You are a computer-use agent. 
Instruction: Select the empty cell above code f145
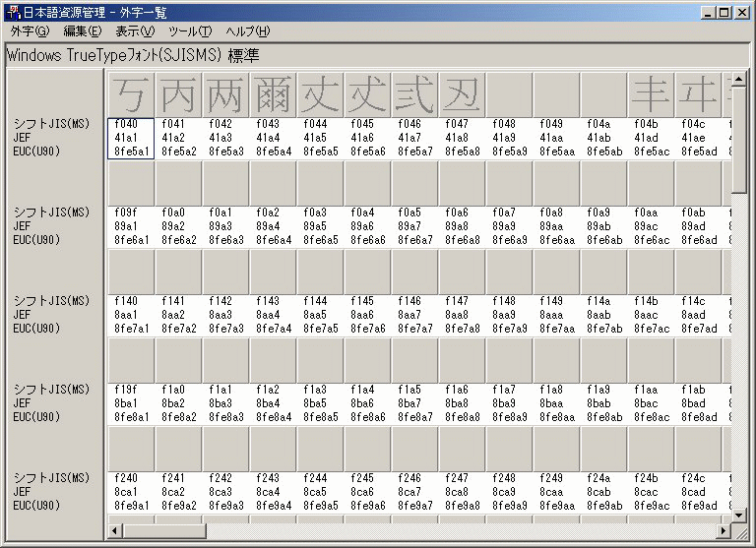tap(366, 272)
